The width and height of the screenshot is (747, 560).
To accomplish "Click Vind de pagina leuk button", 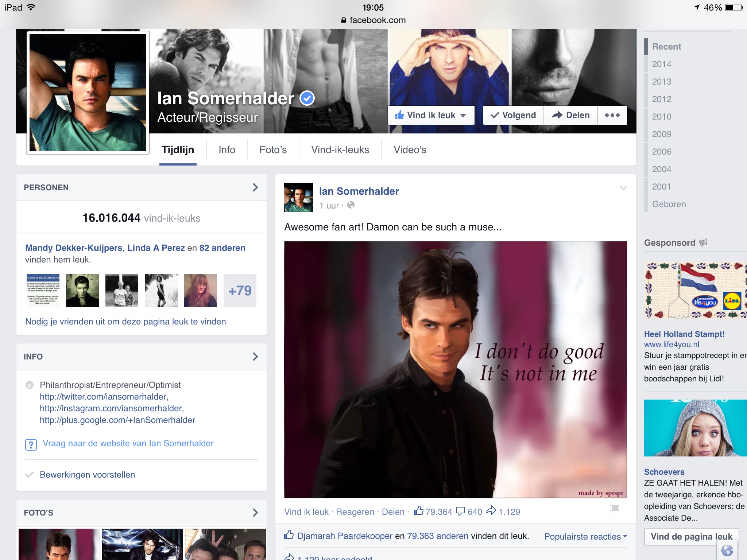I will click(x=692, y=537).
